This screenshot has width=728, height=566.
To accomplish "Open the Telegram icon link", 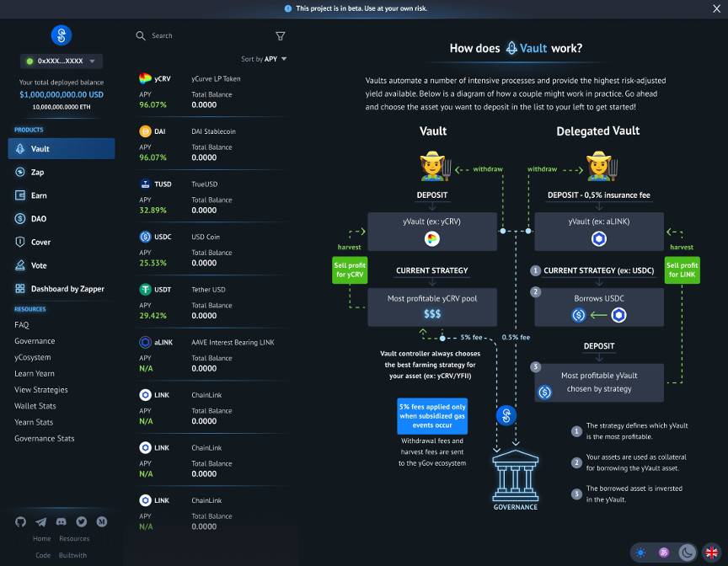I will pos(41,522).
